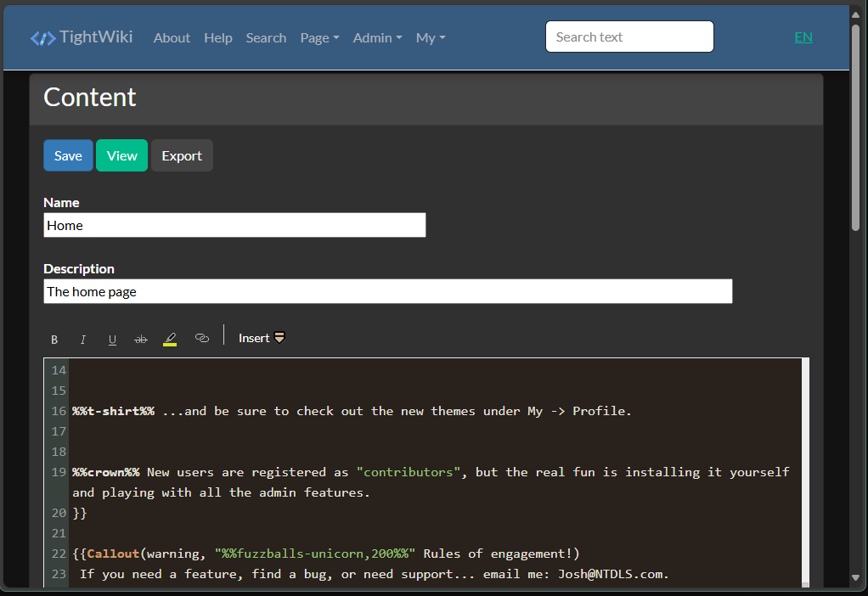Click the Highlight marker icon
This screenshot has height=596, width=868.
pyautogui.click(x=170, y=340)
